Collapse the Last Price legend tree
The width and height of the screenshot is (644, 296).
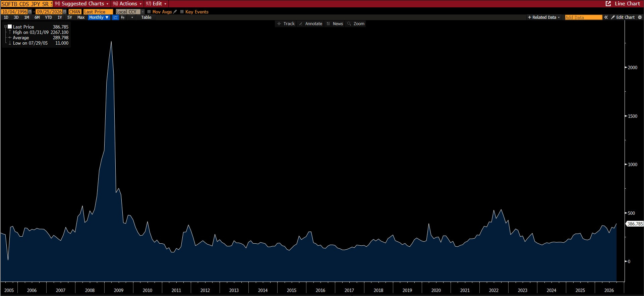click(5, 27)
